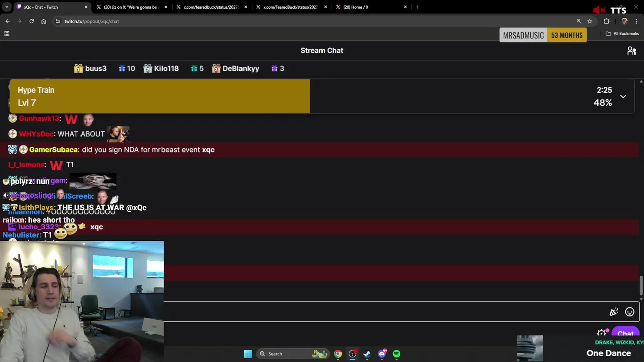
Task: Go forward in browser history
Action: tap(19, 21)
